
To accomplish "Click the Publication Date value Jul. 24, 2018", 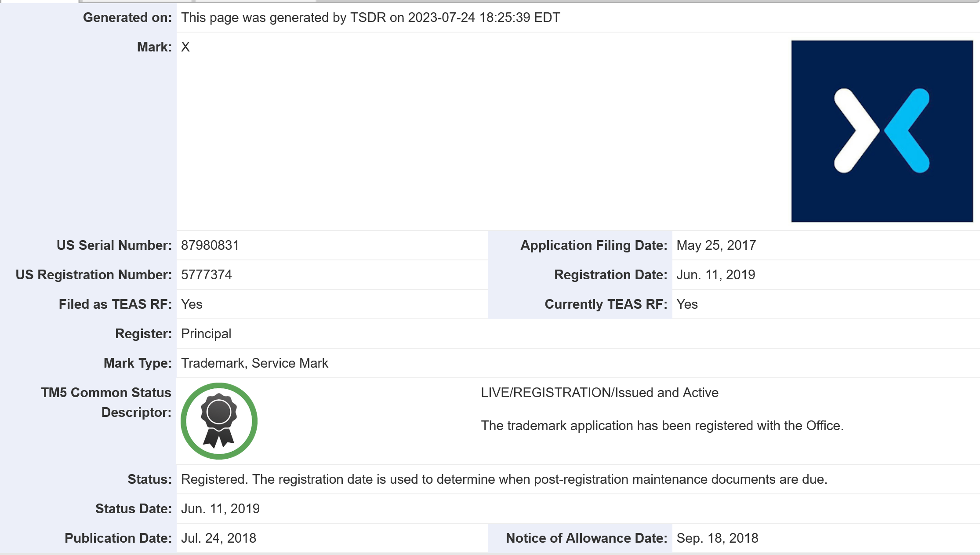I will click(218, 538).
